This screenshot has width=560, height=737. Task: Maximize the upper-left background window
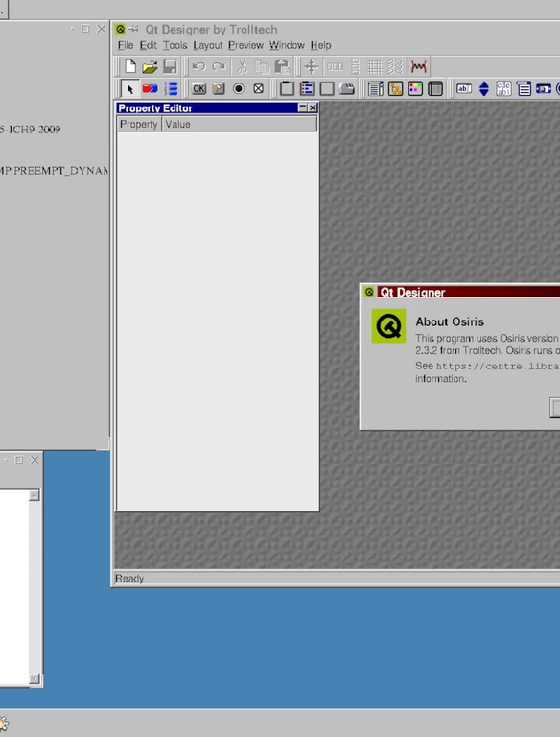[85, 29]
